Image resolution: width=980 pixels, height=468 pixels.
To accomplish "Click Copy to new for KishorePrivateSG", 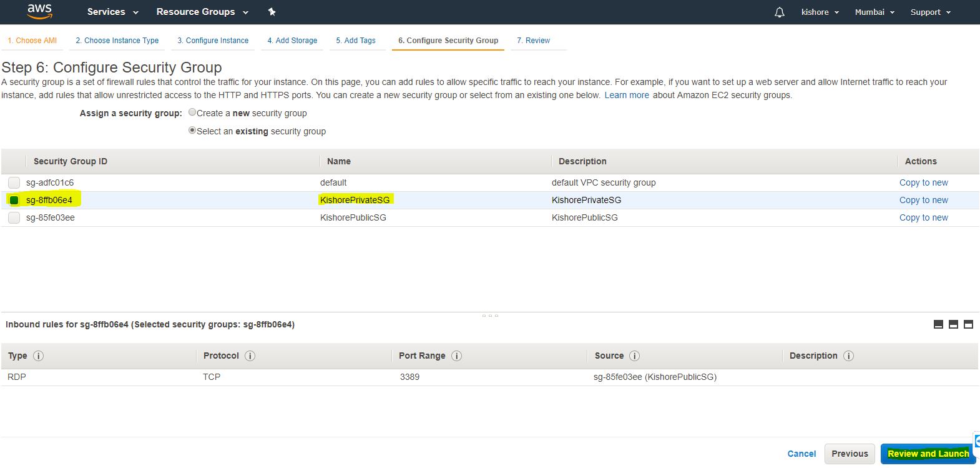I will coord(923,200).
